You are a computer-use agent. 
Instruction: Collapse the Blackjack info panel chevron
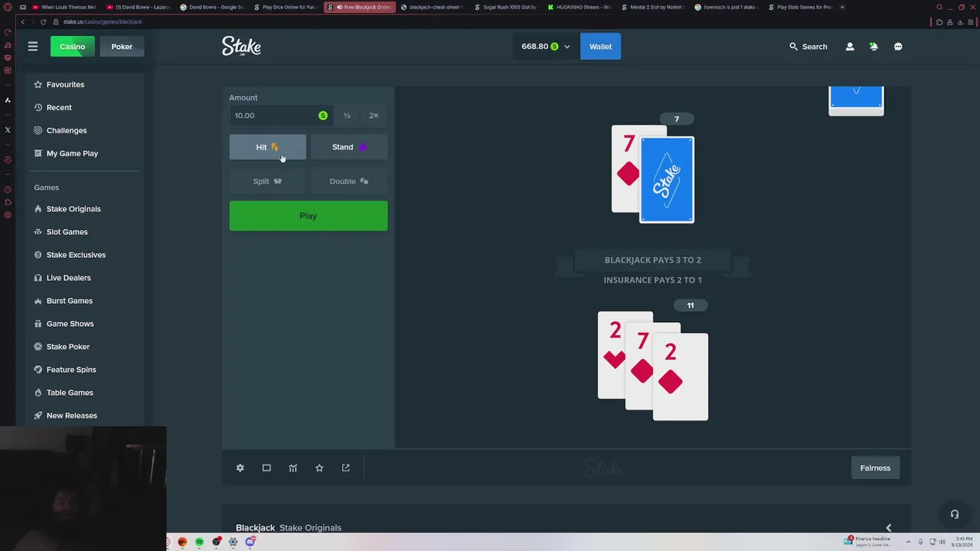[x=888, y=527]
